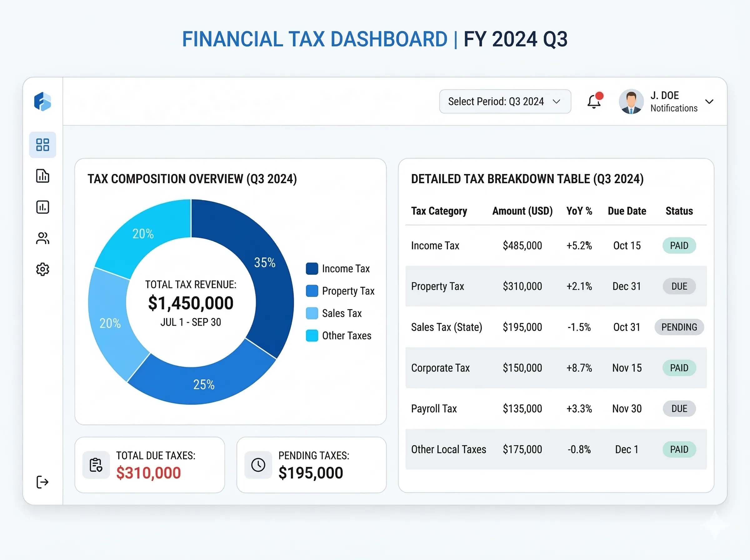The image size is (750, 560).
Task: Open settings gear in sidebar
Action: pyautogui.click(x=43, y=269)
